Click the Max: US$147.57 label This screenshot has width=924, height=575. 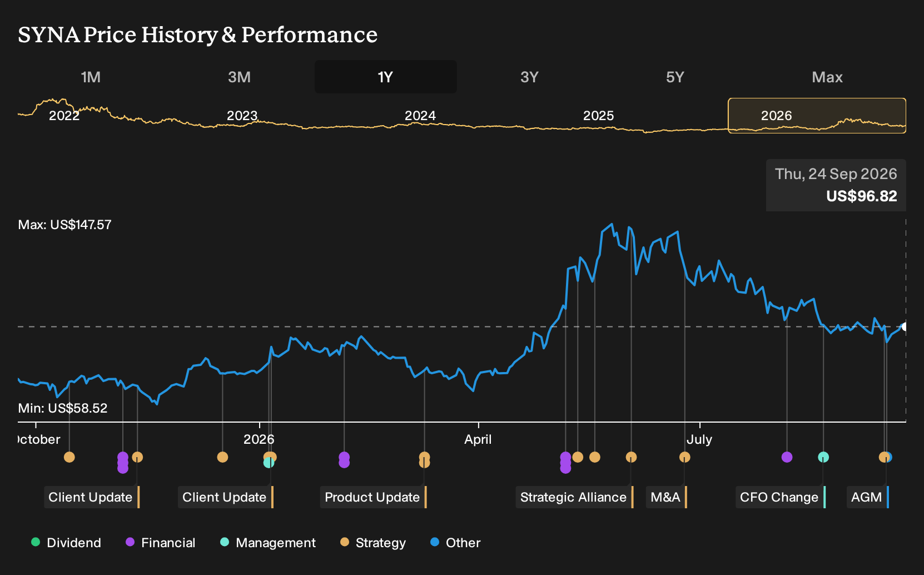point(64,225)
